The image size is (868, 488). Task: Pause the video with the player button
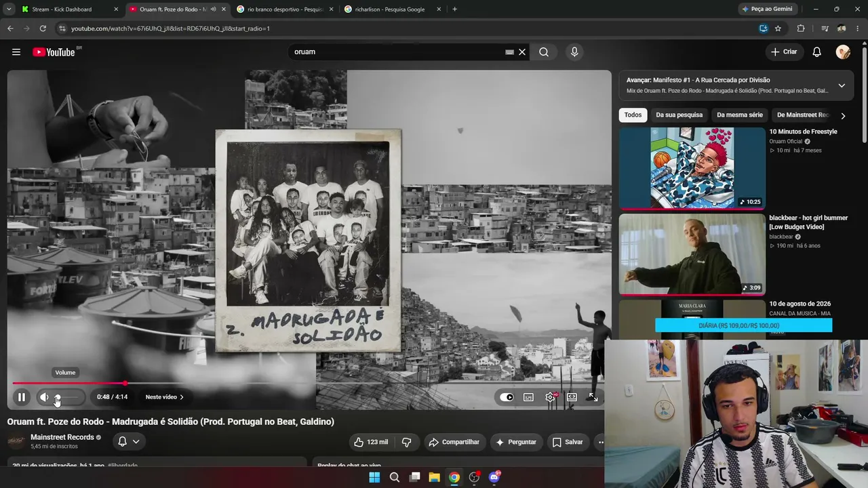22,397
